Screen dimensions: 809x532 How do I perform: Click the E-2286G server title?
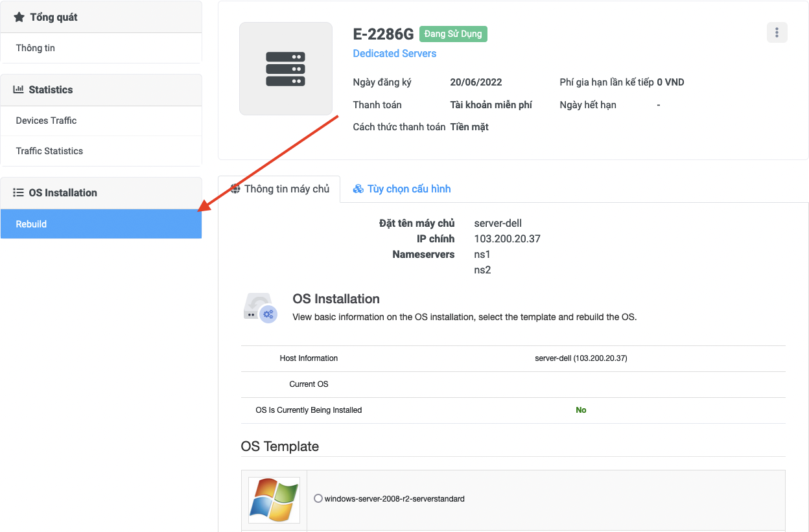pos(383,34)
